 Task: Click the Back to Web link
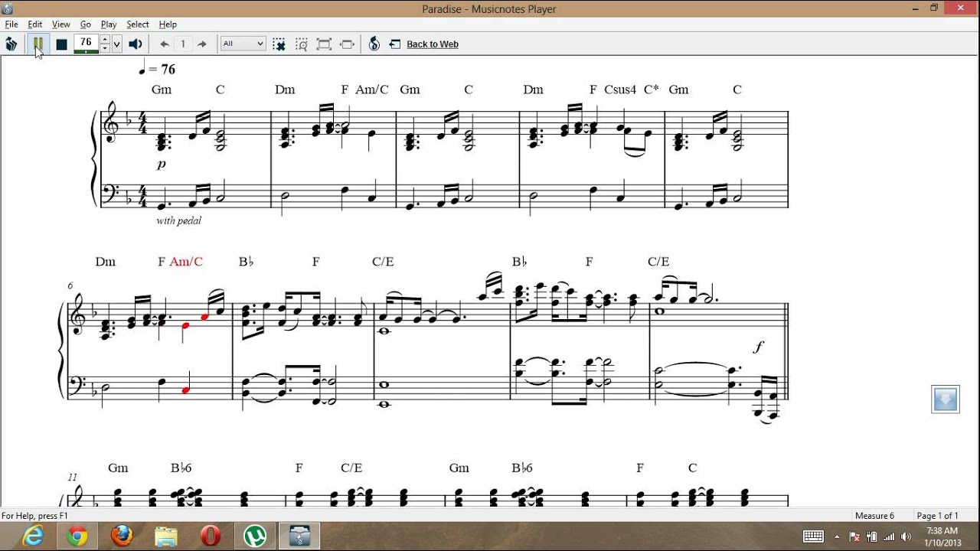(x=433, y=44)
